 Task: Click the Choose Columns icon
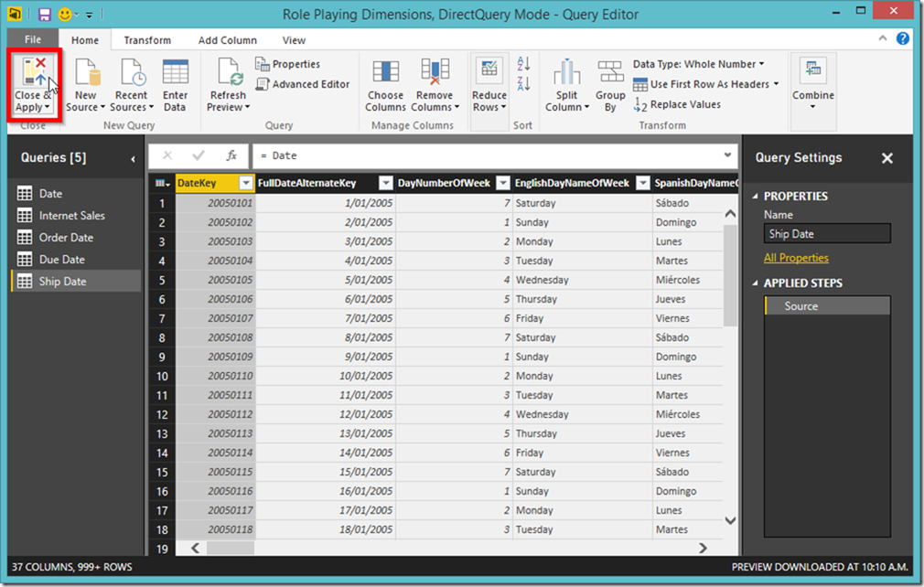(x=385, y=71)
